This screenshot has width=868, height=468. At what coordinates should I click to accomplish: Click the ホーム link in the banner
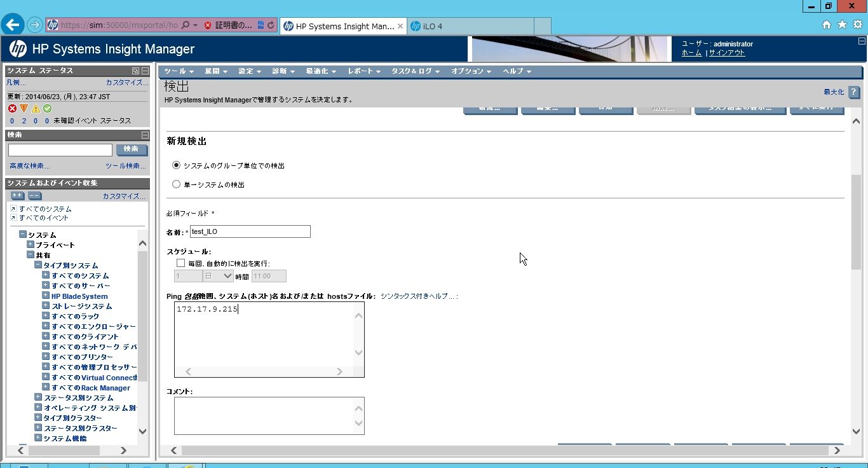click(x=691, y=53)
